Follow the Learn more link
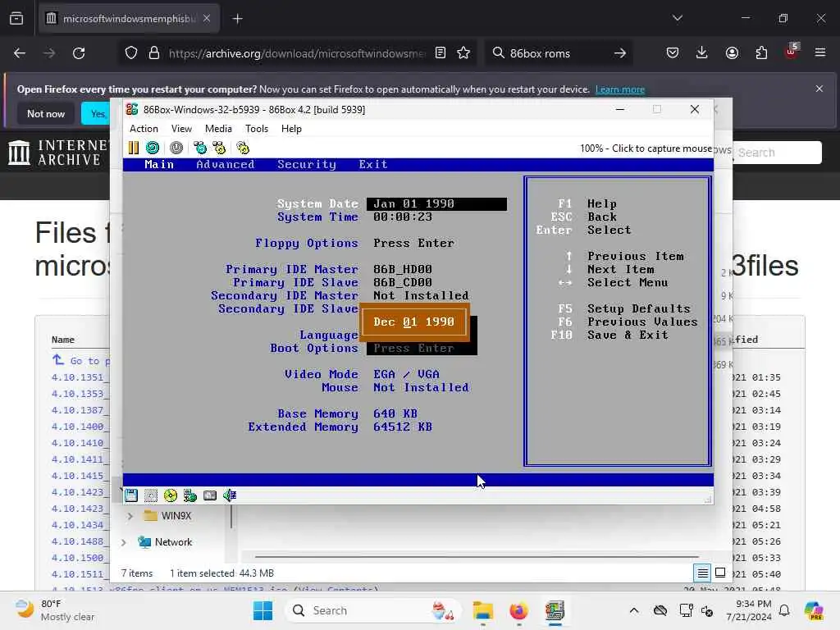This screenshot has height=630, width=840. pos(620,89)
